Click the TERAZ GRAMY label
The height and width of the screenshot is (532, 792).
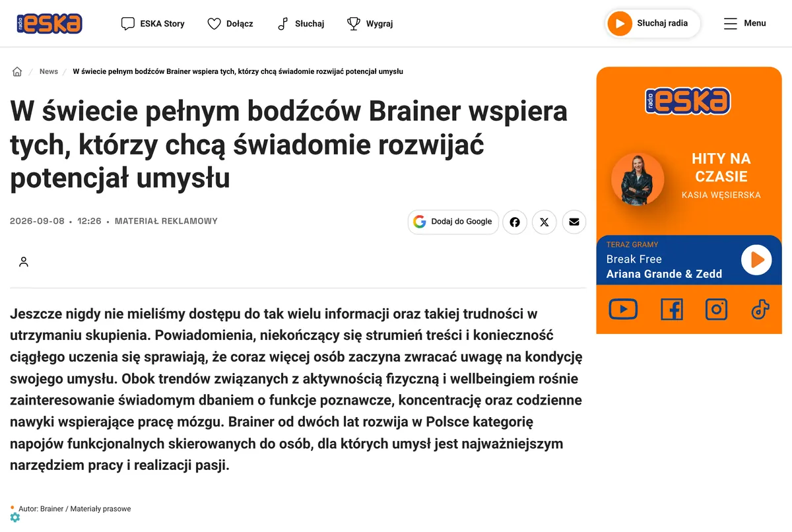632,245
